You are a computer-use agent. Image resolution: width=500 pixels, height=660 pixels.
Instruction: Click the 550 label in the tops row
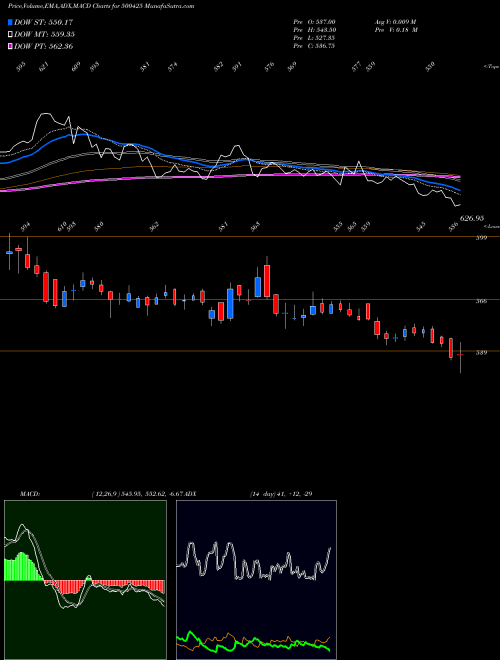pos(430,67)
